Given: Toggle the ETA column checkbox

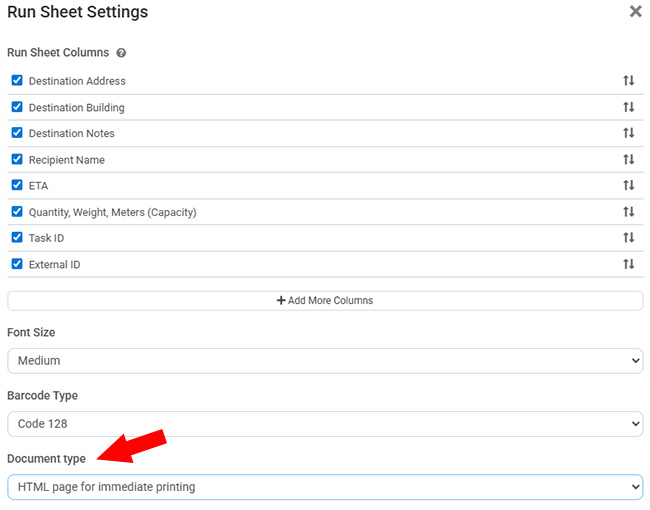Looking at the screenshot, I should [17, 185].
